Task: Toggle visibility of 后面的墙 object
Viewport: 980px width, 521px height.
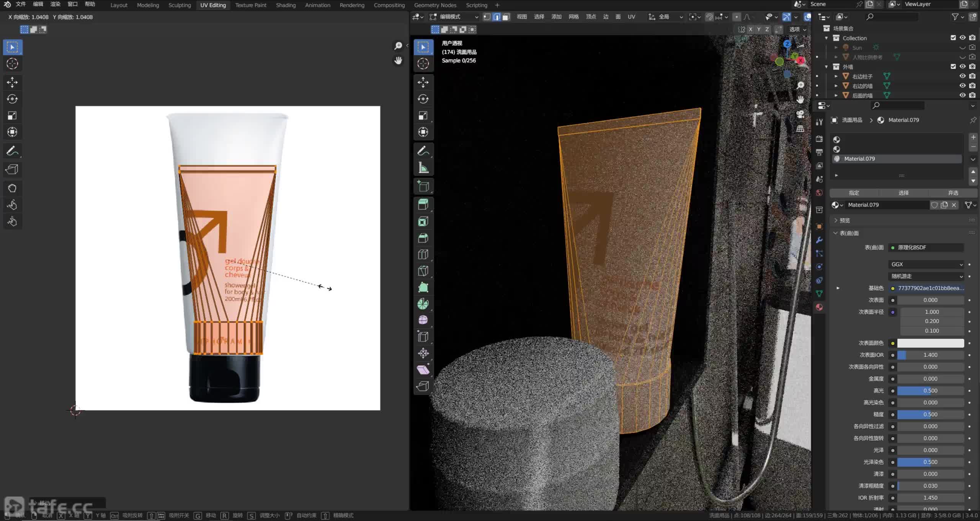Action: pyautogui.click(x=962, y=95)
